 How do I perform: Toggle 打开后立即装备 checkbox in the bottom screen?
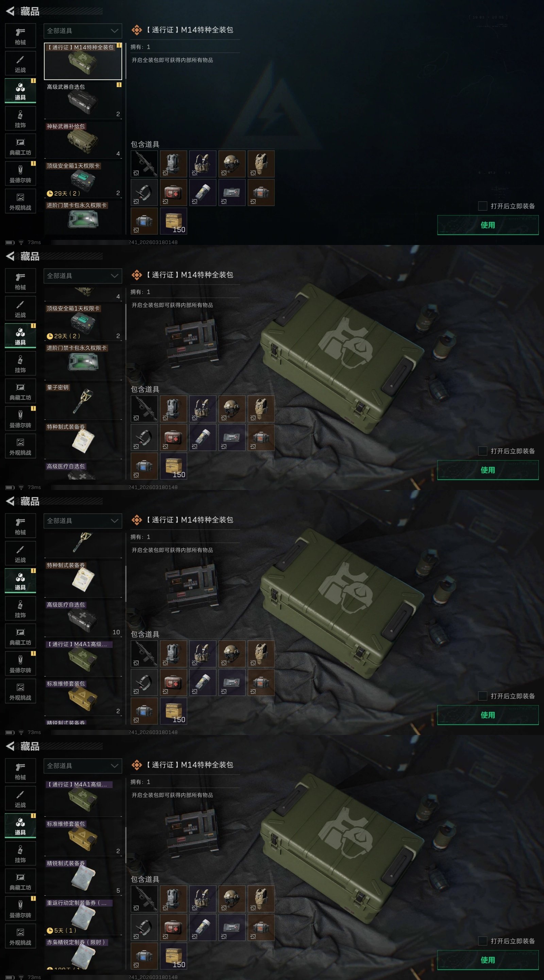pyautogui.click(x=482, y=941)
